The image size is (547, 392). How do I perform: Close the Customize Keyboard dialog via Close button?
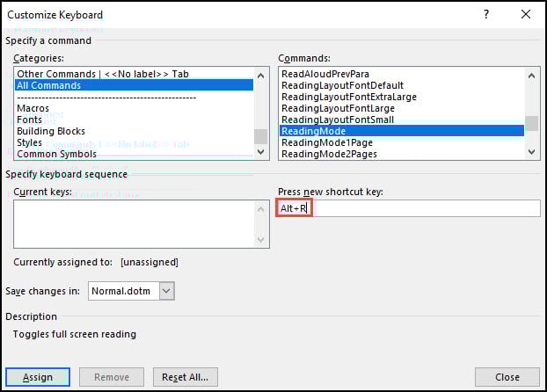pos(507,377)
